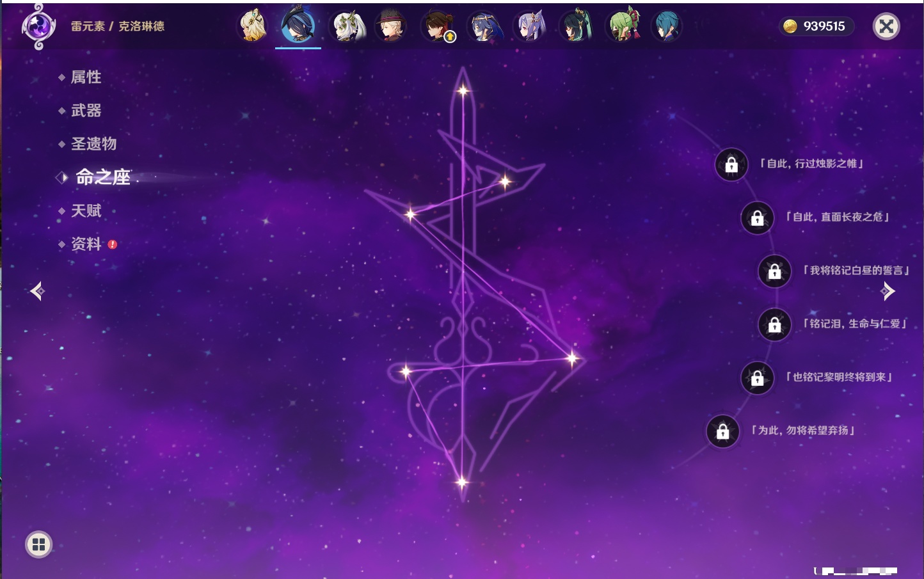Screen dimensions: 924x579
Task: Open the 武器 weapon menu
Action: (86, 111)
